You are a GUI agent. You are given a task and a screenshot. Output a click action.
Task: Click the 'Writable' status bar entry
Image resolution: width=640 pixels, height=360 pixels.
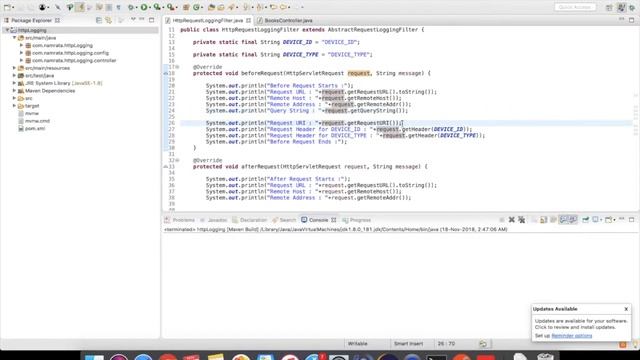(358, 344)
